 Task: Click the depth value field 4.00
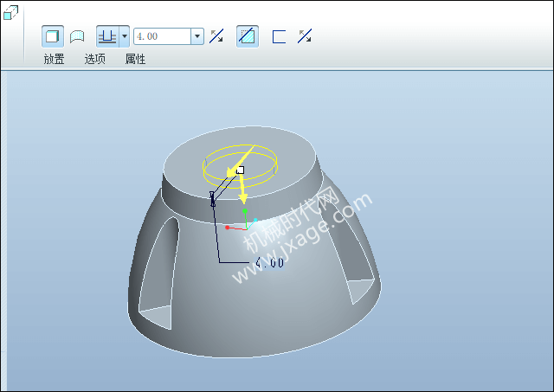pyautogui.click(x=162, y=36)
